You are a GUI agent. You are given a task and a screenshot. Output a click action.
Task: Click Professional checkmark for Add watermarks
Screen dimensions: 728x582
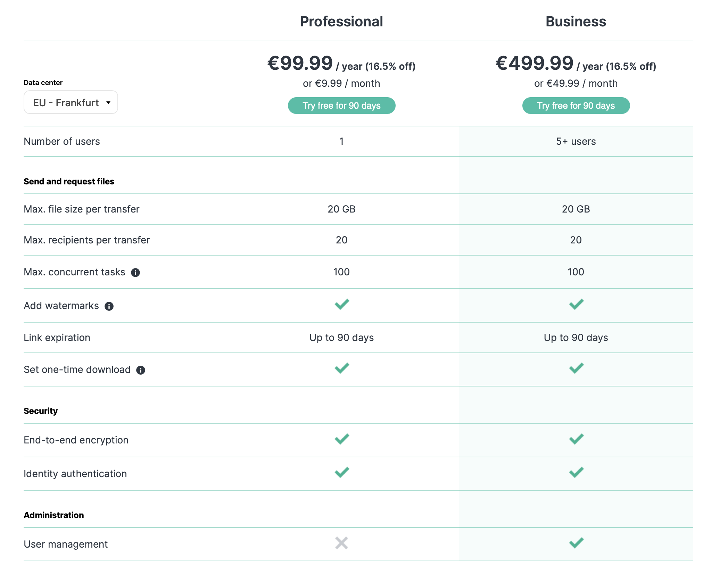tap(342, 304)
